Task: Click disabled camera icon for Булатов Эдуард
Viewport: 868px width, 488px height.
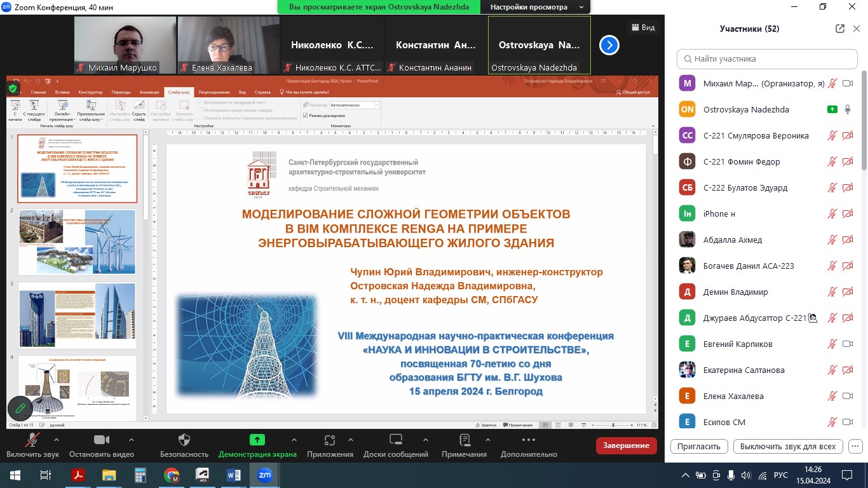Action: tap(848, 187)
